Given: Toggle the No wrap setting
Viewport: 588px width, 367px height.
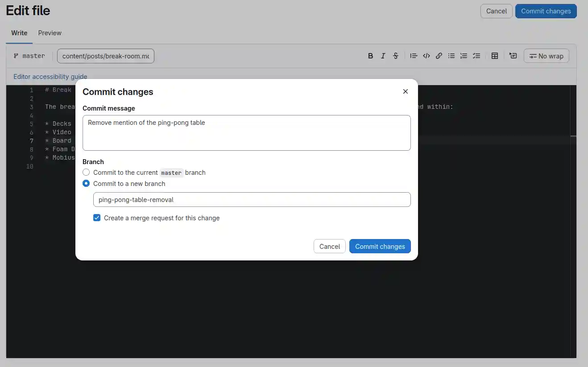Looking at the screenshot, I should [x=546, y=55].
